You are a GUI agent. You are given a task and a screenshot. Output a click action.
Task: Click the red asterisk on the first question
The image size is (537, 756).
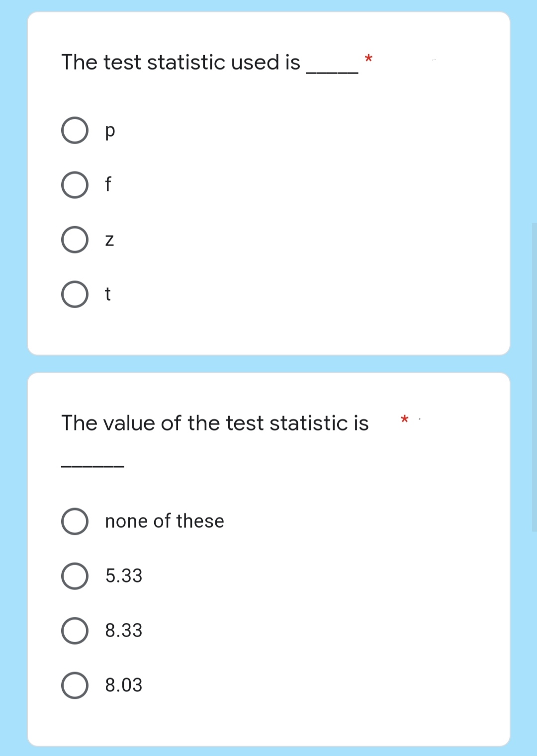(x=368, y=58)
